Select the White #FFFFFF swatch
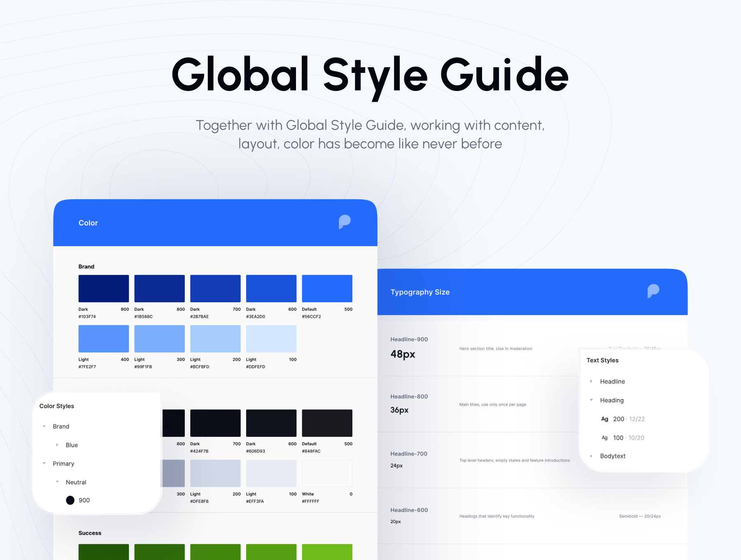This screenshot has width=741, height=560. pos(327,474)
